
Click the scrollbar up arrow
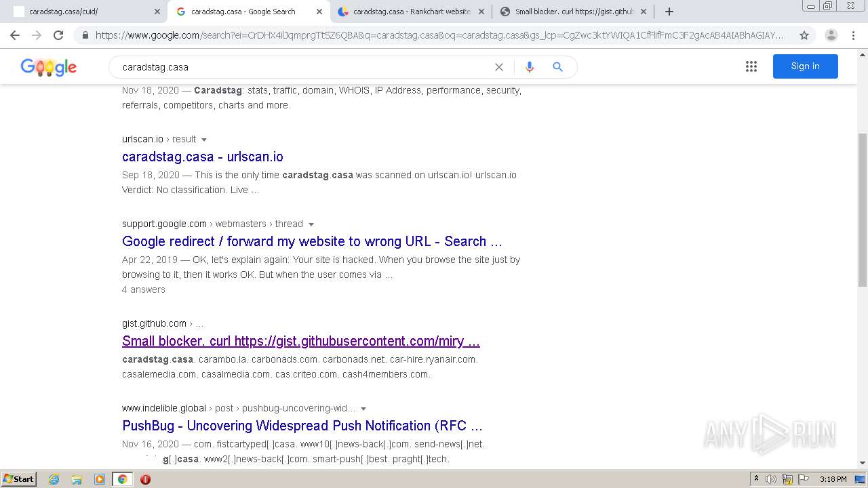[863, 54]
